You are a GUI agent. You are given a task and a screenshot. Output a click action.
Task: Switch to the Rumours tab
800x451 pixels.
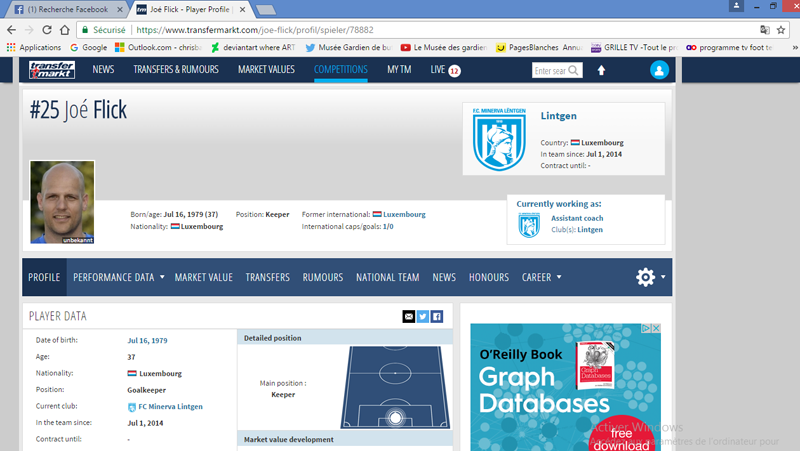(x=322, y=277)
